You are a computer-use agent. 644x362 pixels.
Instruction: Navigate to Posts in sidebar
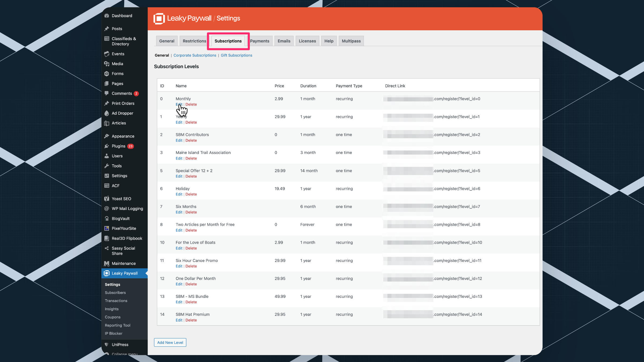pyautogui.click(x=117, y=28)
